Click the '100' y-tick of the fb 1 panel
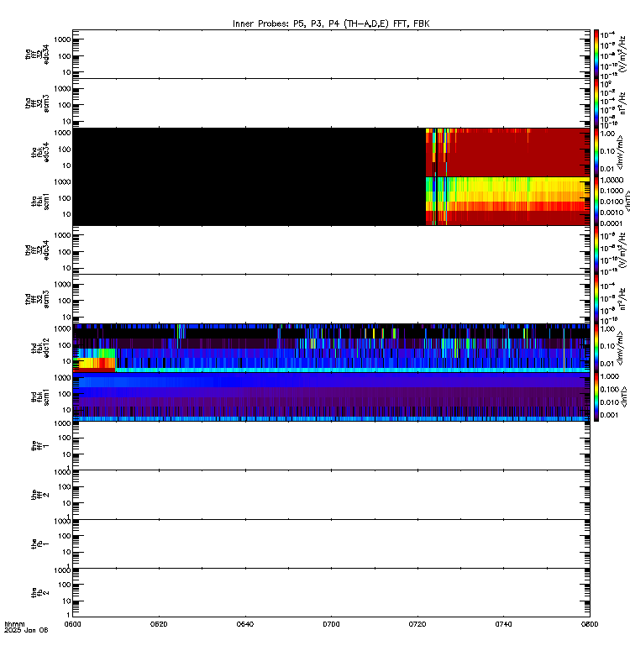Screen dimensions: 630x672 [65, 536]
